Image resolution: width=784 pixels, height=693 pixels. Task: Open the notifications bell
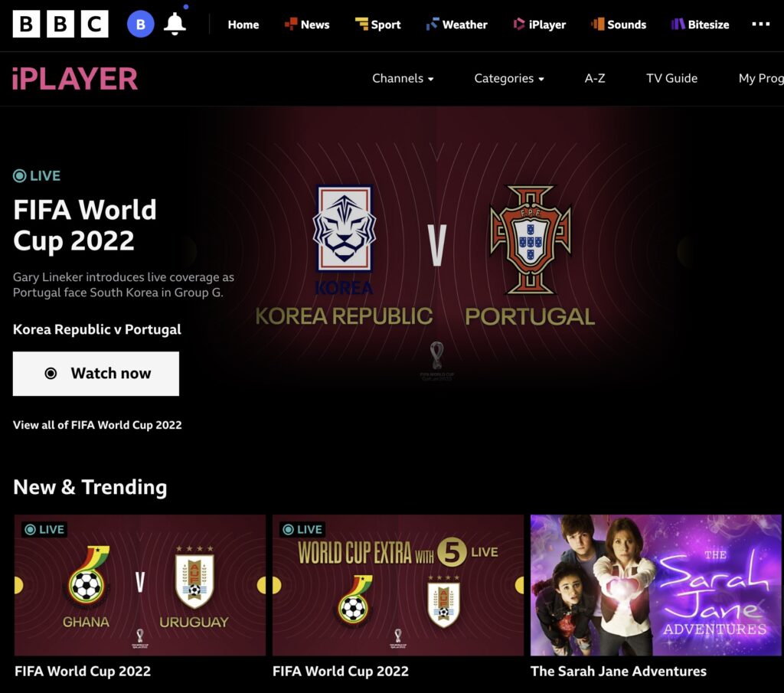(175, 24)
